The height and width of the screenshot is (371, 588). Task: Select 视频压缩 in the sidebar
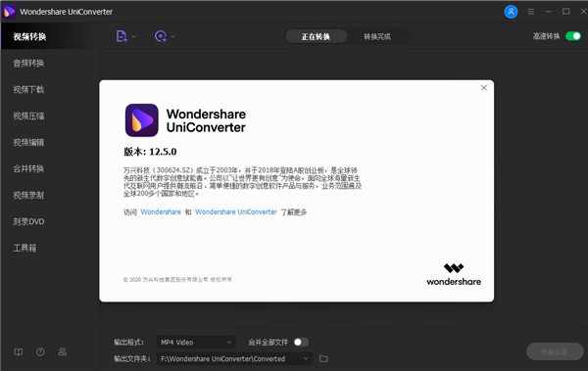pyautogui.click(x=50, y=116)
